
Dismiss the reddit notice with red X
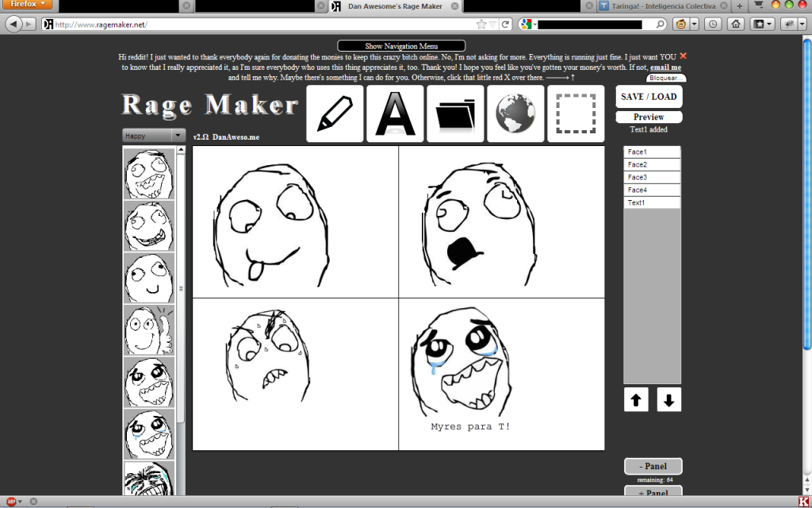pos(683,56)
